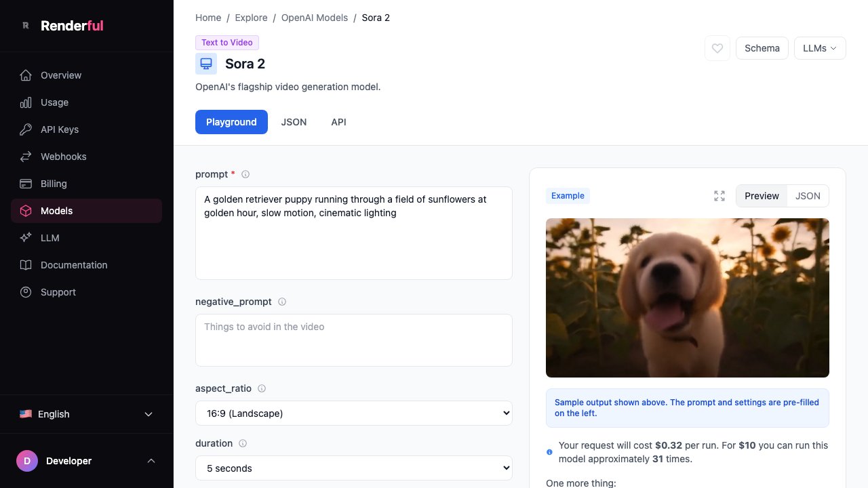Open Overview from the sidebar
The image size is (868, 488).
coord(61,75)
